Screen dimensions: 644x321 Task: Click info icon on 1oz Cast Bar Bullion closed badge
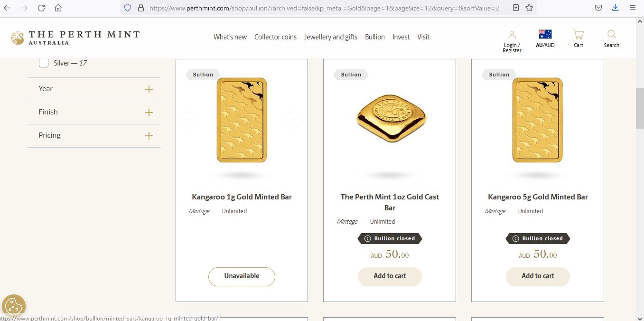click(x=367, y=238)
